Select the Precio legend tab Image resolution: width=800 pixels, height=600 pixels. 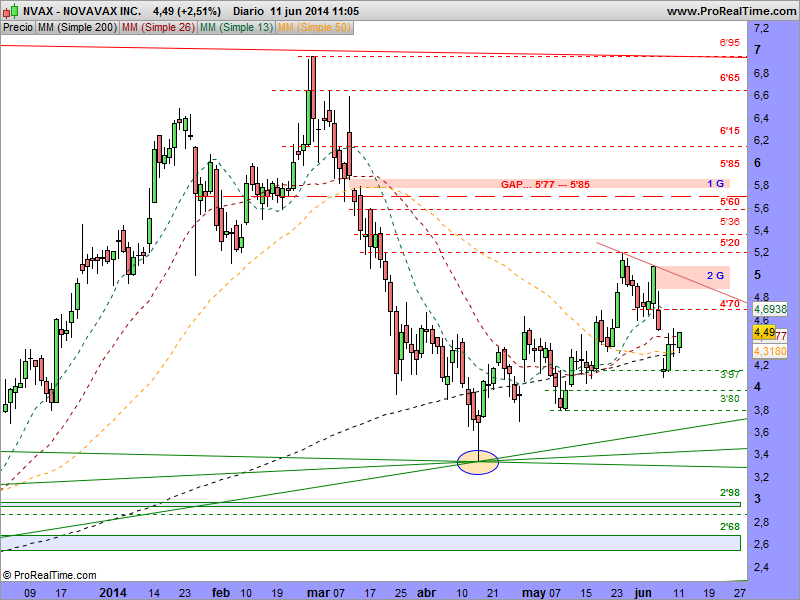click(18, 28)
